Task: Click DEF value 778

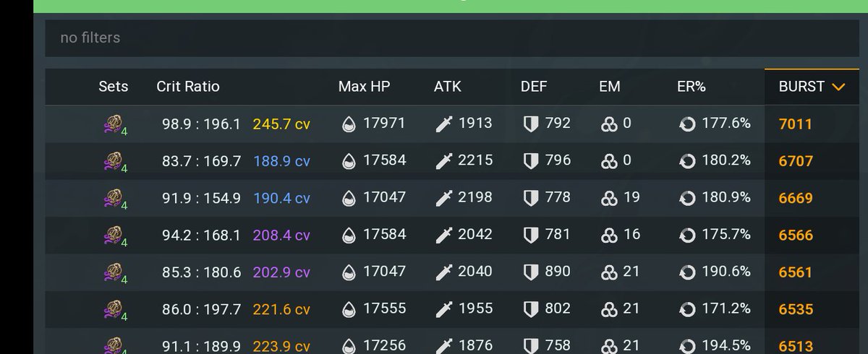Action: pos(558,197)
